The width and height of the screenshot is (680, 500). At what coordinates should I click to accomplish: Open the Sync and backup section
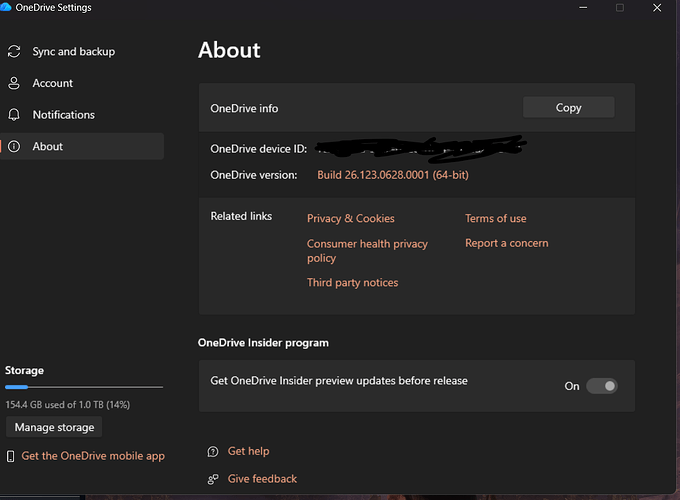click(82, 52)
